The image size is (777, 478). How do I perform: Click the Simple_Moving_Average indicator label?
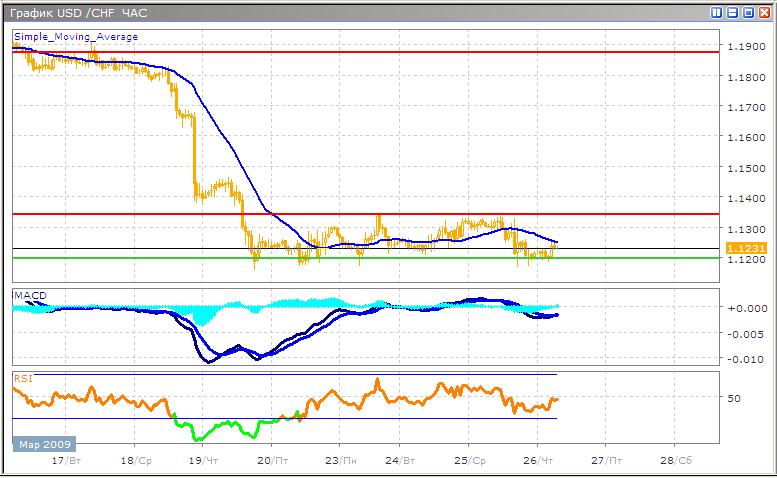click(76, 37)
